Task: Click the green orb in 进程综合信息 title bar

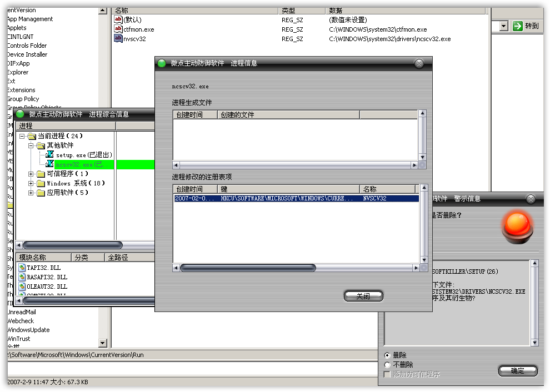Action: [19, 114]
